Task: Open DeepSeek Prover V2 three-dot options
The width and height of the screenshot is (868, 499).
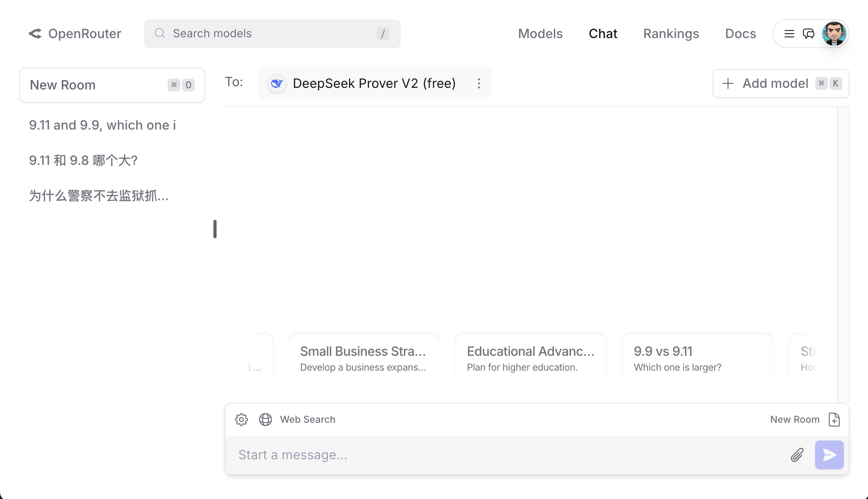Action: [x=479, y=83]
